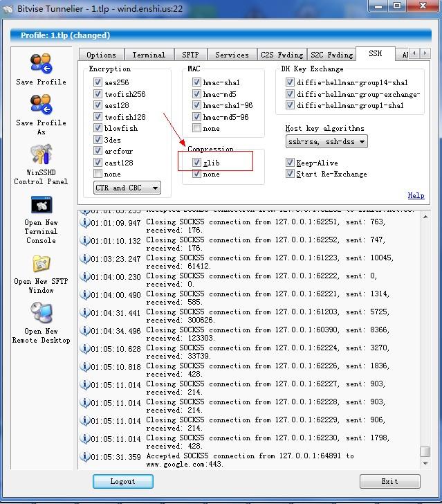The width and height of the screenshot is (442, 504).
Task: Toggle arcfour encryption checkbox
Action: coord(98,151)
